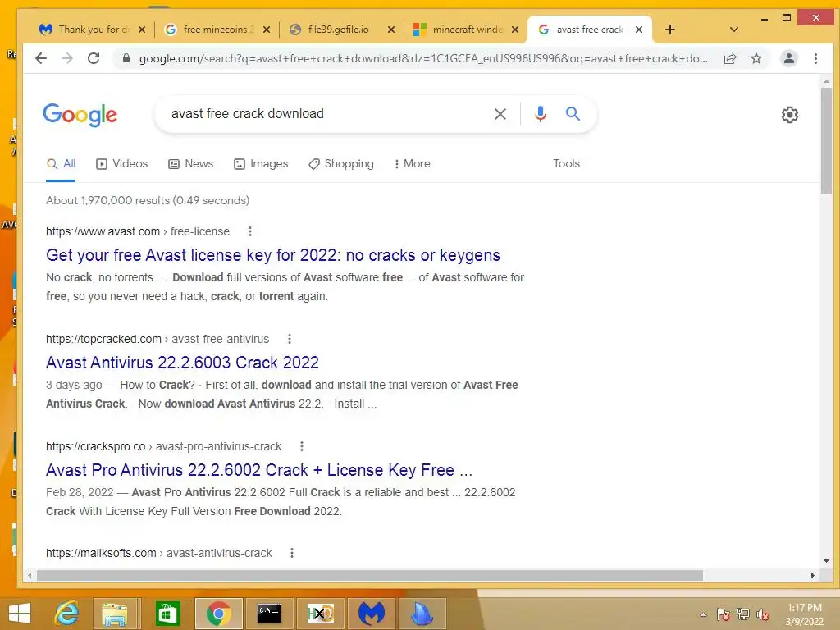Image resolution: width=840 pixels, height=630 pixels.
Task: Launch Internet Explorer from taskbar
Action: coord(67,614)
